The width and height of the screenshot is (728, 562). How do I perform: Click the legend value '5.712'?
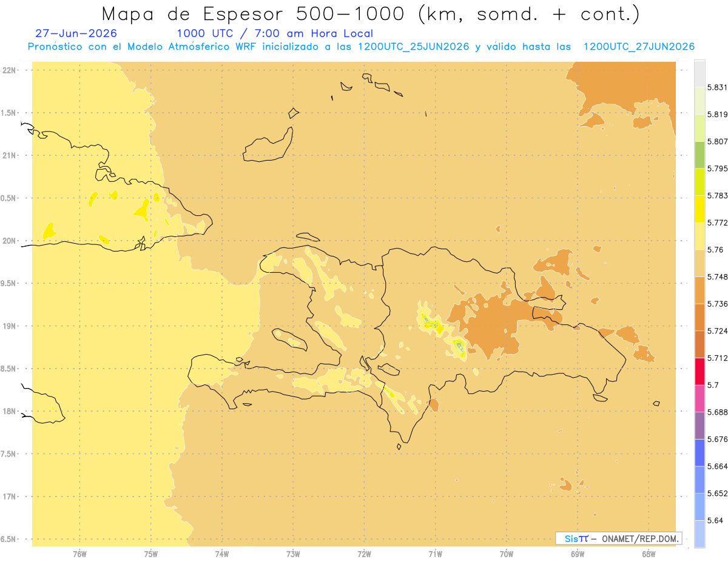click(717, 358)
